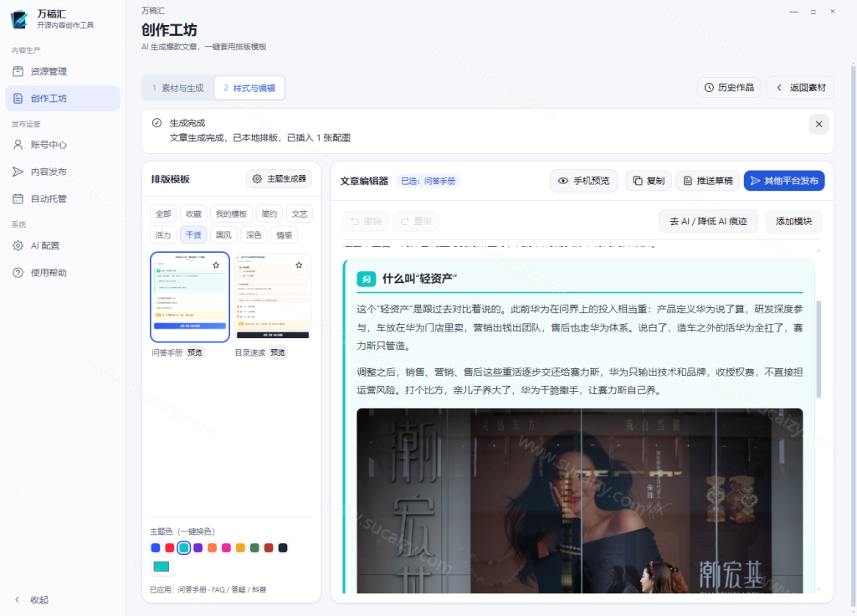The height and width of the screenshot is (616, 857).
Task: Click 复制 to copy the article
Action: (x=649, y=181)
